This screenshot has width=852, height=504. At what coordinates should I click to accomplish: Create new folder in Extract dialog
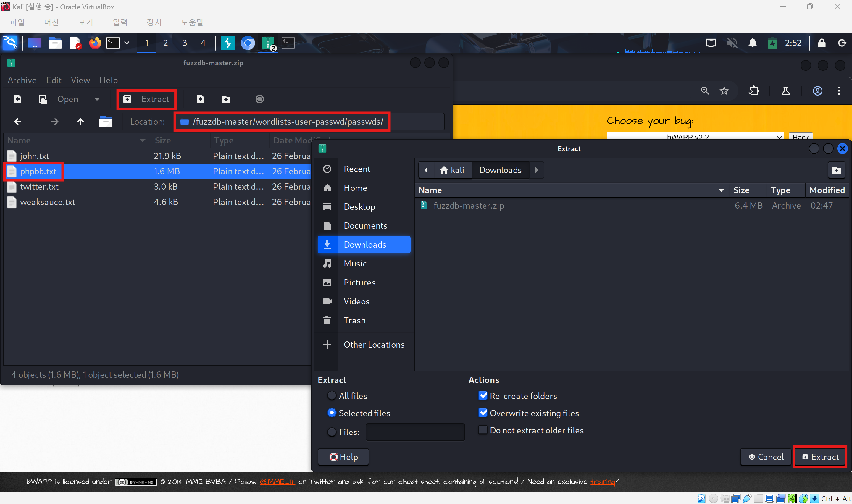coord(836,170)
